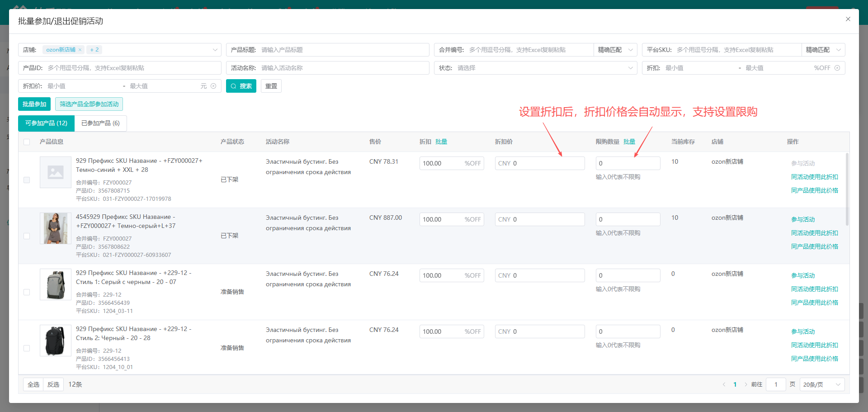Toggle the select-all header checkbox
The width and height of the screenshot is (868, 412).
27,142
